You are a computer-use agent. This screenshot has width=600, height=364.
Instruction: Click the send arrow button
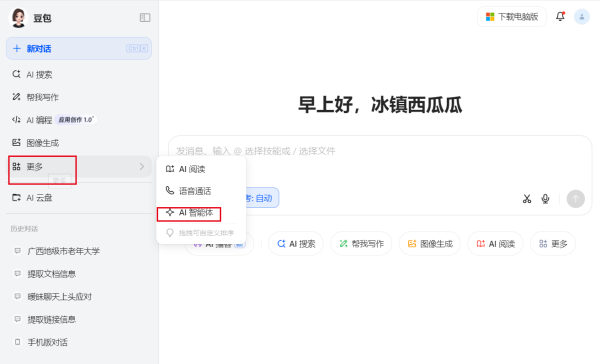(576, 199)
